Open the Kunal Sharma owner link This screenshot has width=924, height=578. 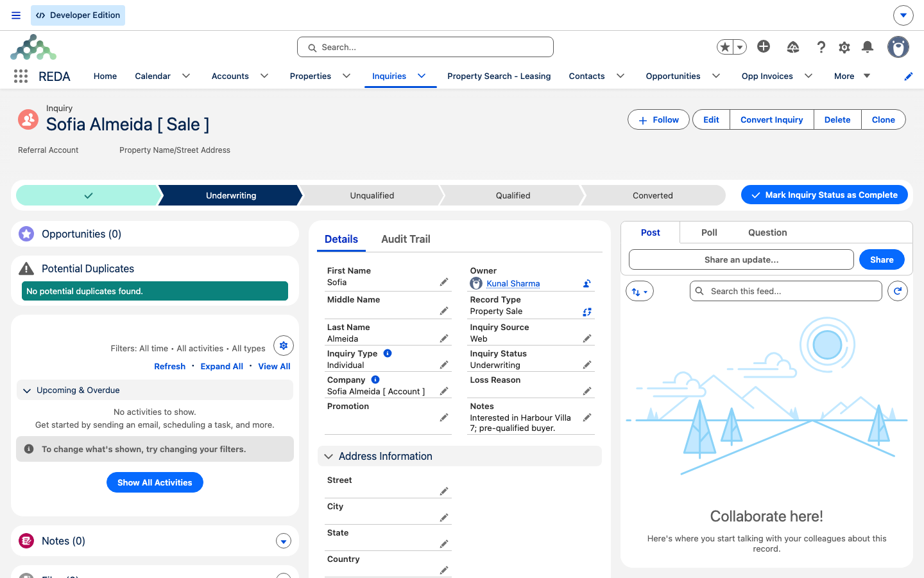513,283
